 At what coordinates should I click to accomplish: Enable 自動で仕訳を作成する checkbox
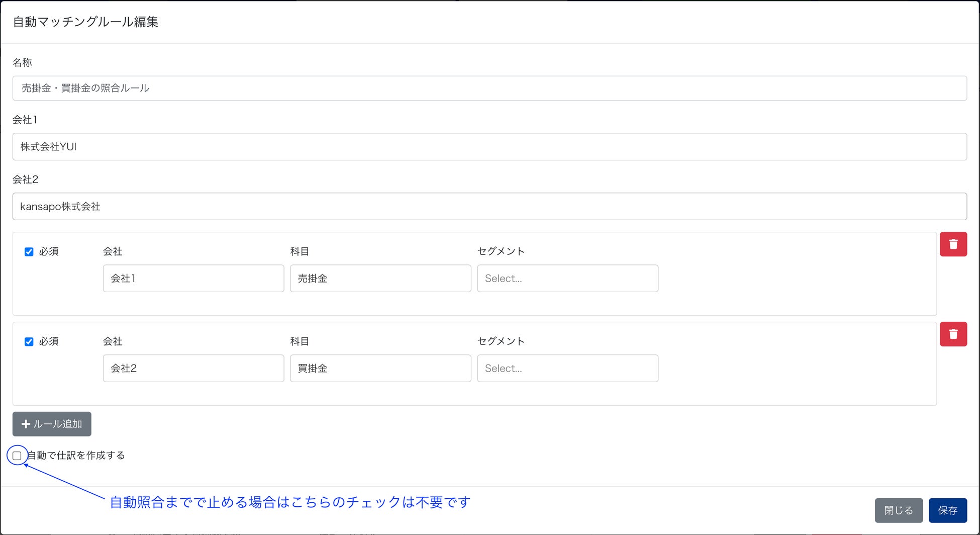[17, 456]
